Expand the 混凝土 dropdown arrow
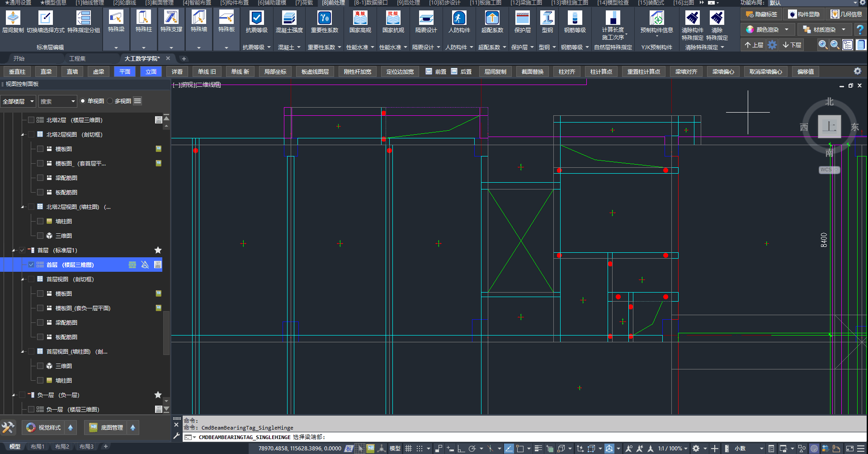The image size is (868, 454). point(299,47)
